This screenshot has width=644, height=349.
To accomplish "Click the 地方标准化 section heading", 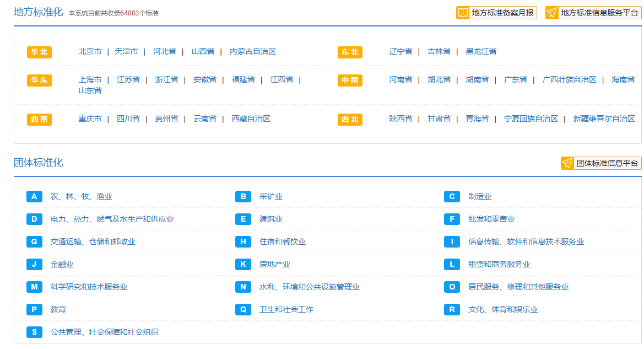I will tap(39, 12).
